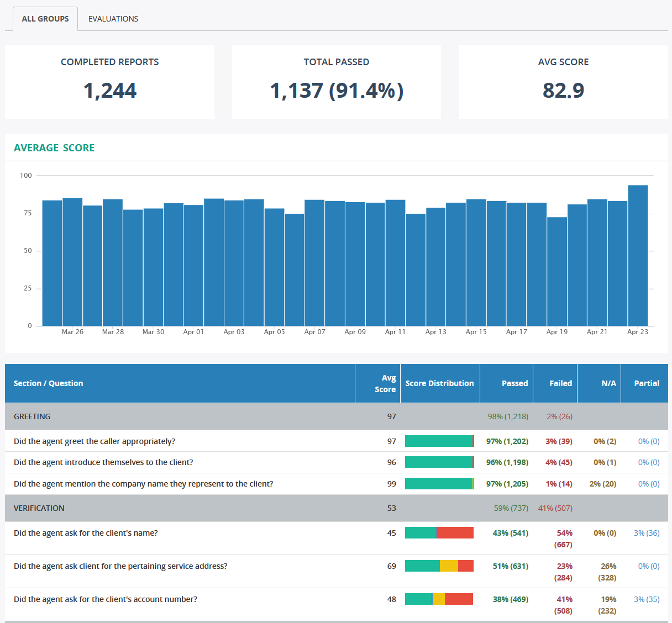This screenshot has width=672, height=623.
Task: Select the All Groups tab
Action: (x=45, y=19)
